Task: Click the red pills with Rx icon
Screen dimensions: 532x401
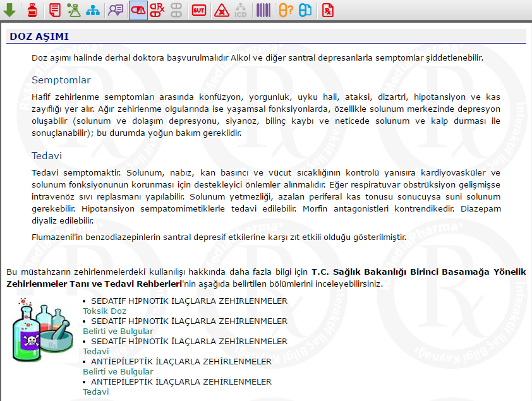Action: (x=157, y=10)
